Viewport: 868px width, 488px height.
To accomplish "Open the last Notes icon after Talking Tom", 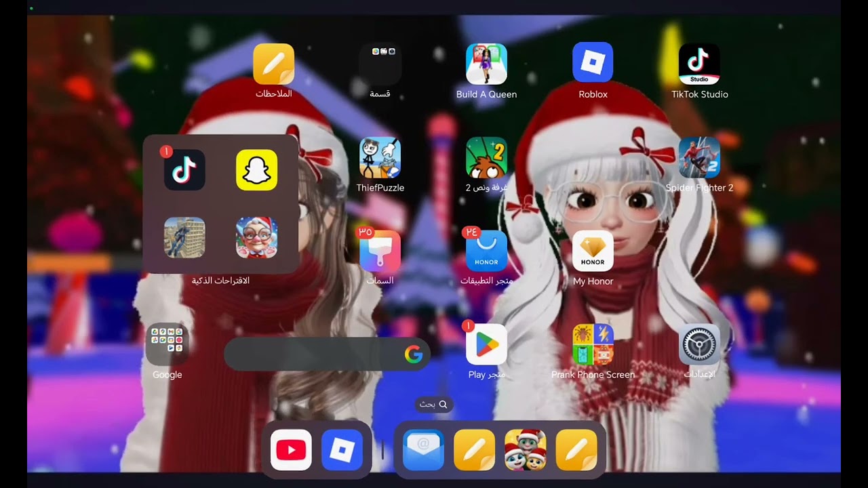I will pos(576,450).
